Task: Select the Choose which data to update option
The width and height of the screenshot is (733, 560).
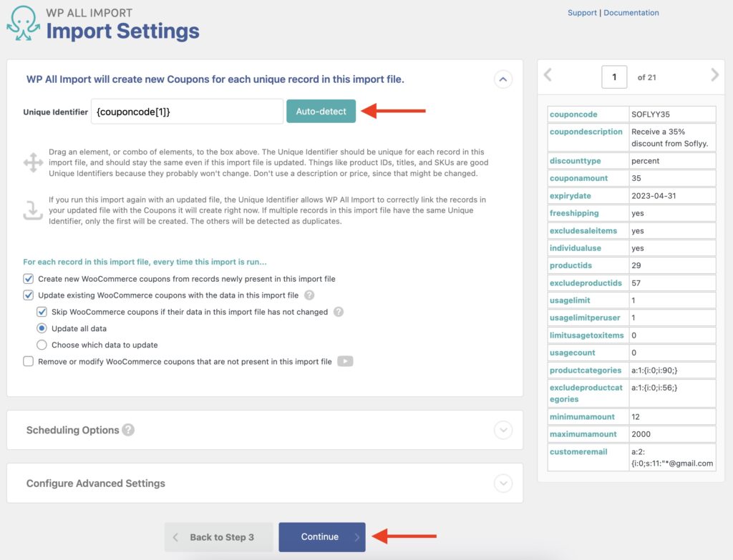Action: pyautogui.click(x=42, y=344)
